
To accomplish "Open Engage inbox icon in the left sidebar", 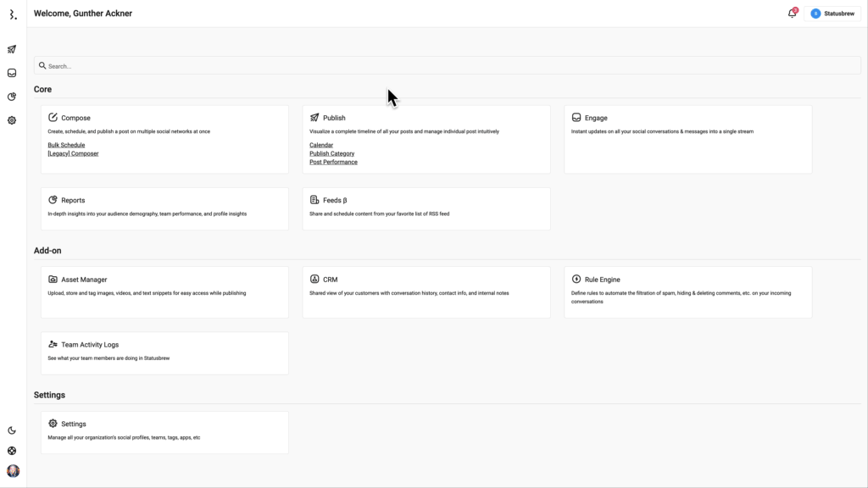I will coord(12,73).
